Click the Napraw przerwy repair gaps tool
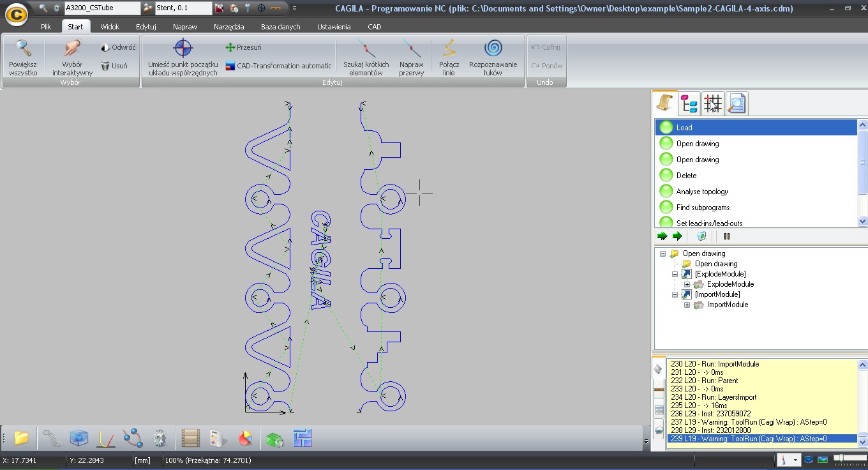The height and width of the screenshot is (470, 868). [x=412, y=57]
